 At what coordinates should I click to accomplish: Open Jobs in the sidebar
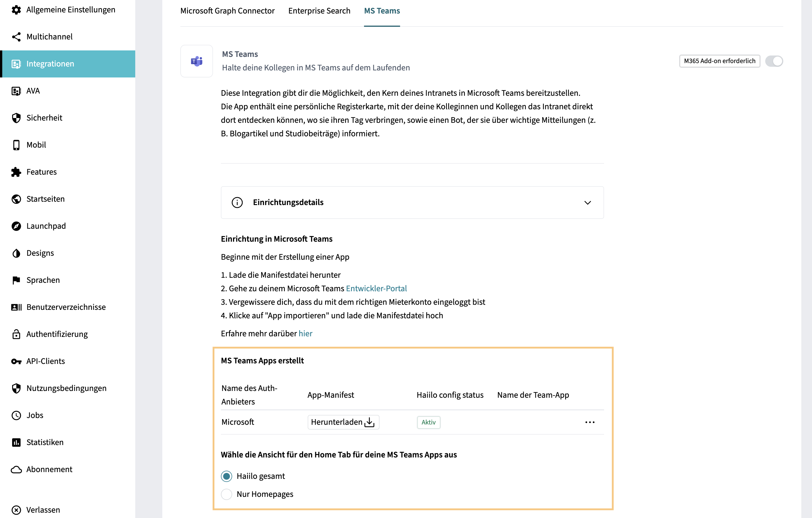[x=67, y=415]
